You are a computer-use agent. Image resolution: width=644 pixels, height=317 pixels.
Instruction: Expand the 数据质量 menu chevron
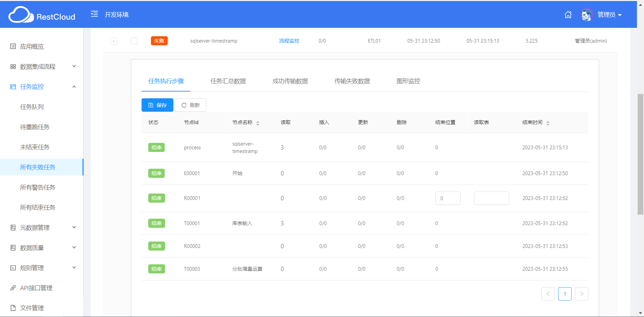pyautogui.click(x=74, y=248)
